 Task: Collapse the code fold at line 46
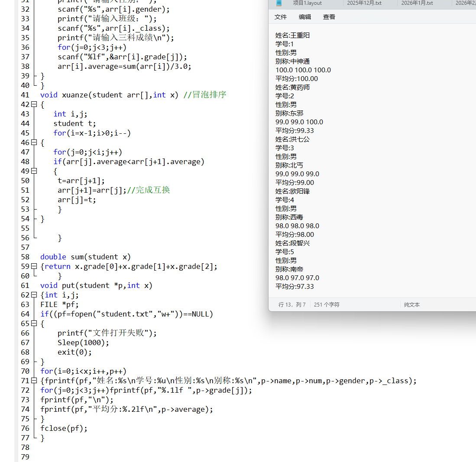pos(34,142)
